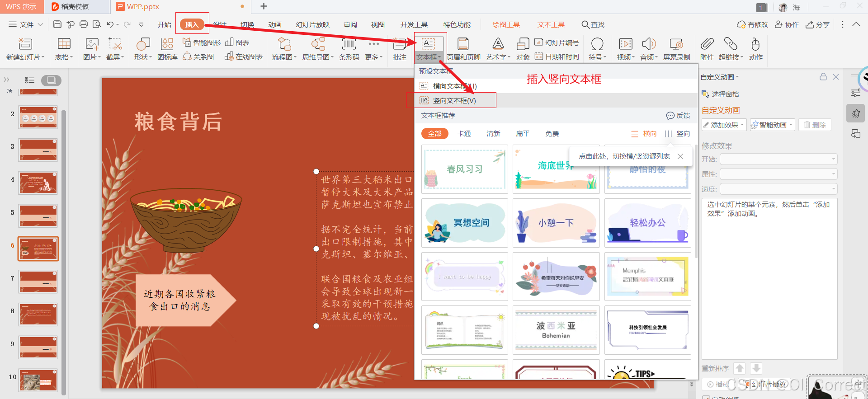
Task: Expand the More (更多) insert options
Action: pyautogui.click(x=374, y=49)
